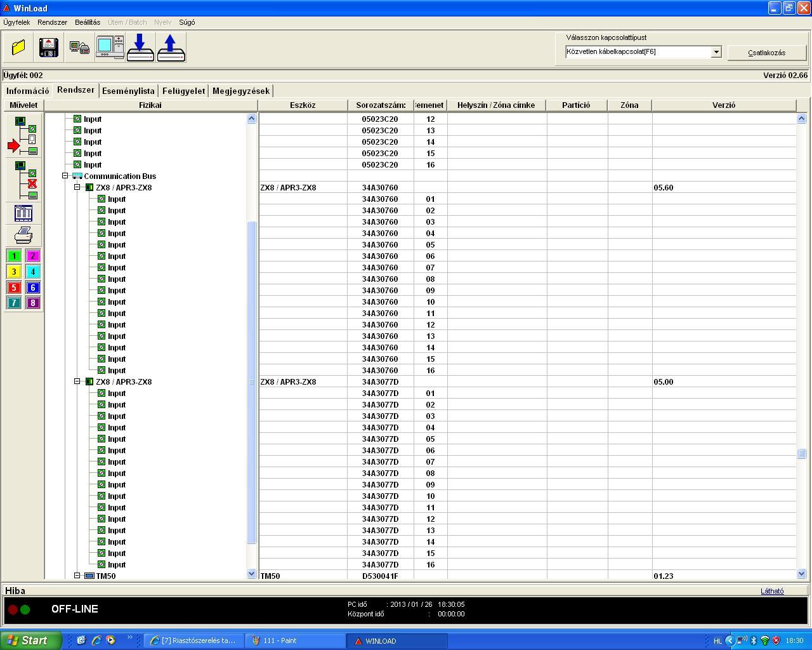Screen dimensions: 812x650
Task: Click the module tree icon with red X
Action: click(23, 180)
